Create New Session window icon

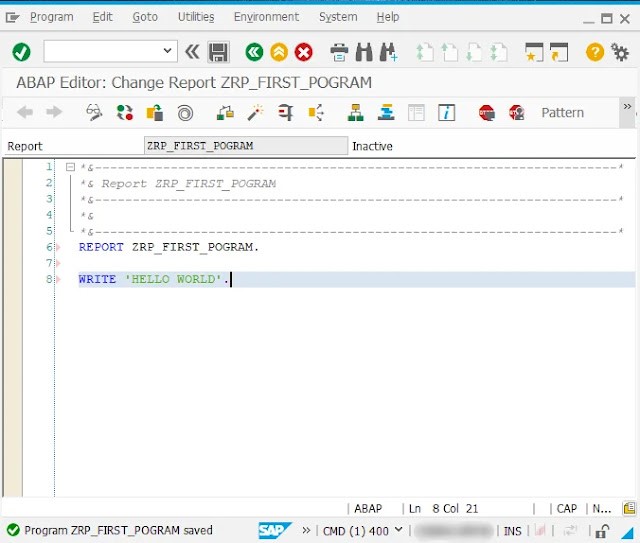(534, 52)
